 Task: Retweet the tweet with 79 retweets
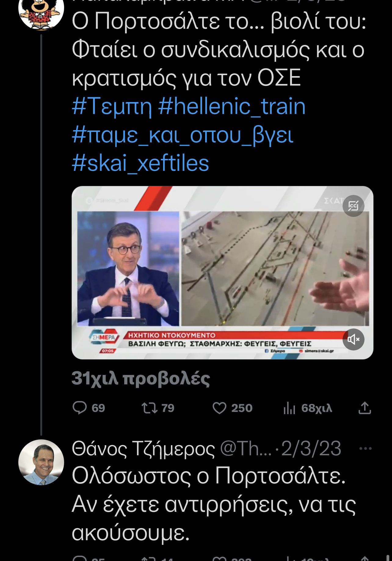coord(158,408)
